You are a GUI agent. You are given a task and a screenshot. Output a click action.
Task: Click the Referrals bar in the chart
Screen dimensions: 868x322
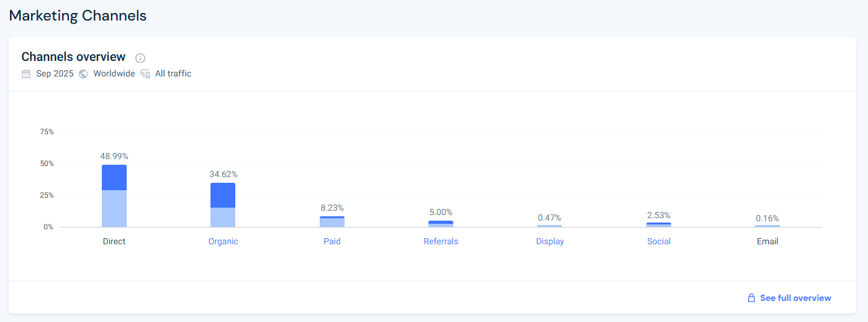click(441, 224)
